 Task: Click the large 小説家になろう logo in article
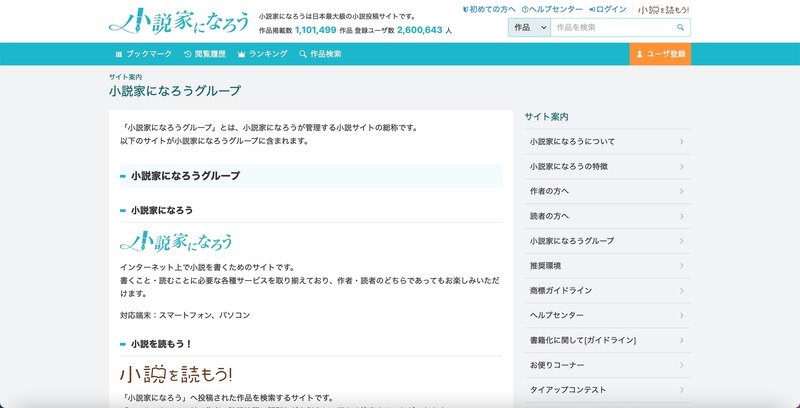pyautogui.click(x=177, y=241)
